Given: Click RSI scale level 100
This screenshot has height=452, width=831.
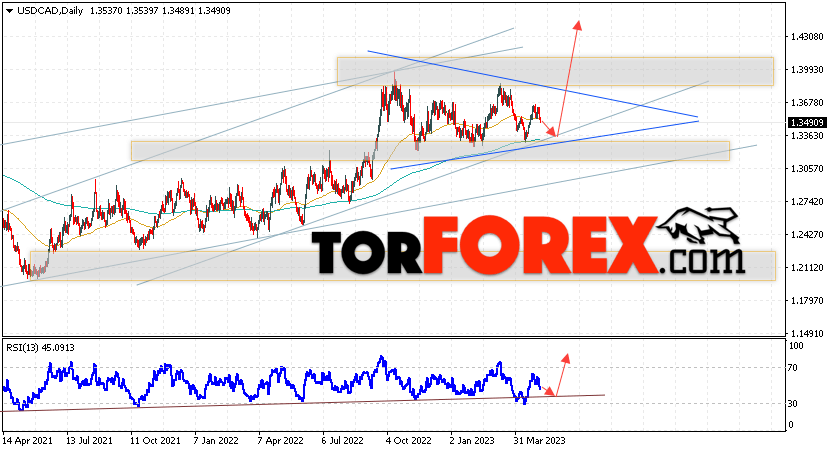Looking at the screenshot, I should pyautogui.click(x=796, y=346).
